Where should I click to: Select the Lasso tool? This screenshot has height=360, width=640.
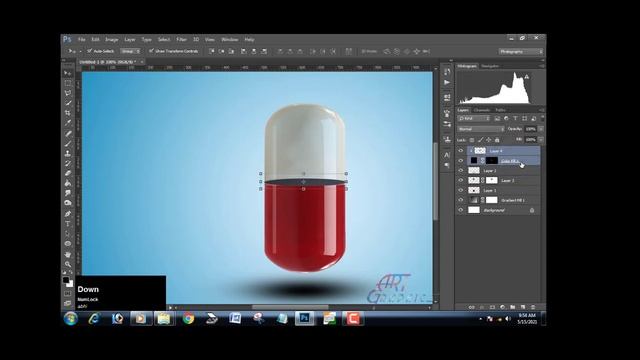click(68, 93)
